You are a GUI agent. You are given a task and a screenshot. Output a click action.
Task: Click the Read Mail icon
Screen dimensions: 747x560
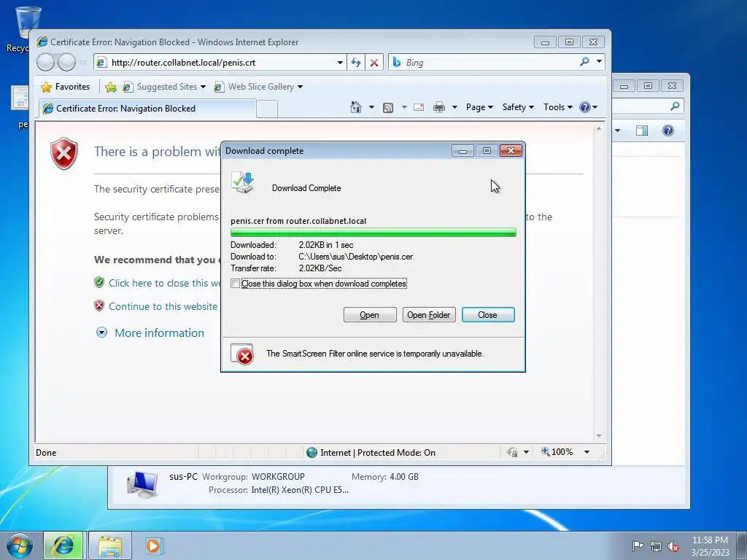coord(419,107)
